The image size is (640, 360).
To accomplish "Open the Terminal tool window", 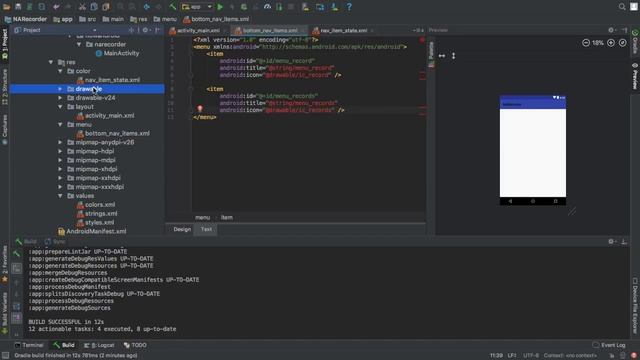I will (x=29, y=345).
